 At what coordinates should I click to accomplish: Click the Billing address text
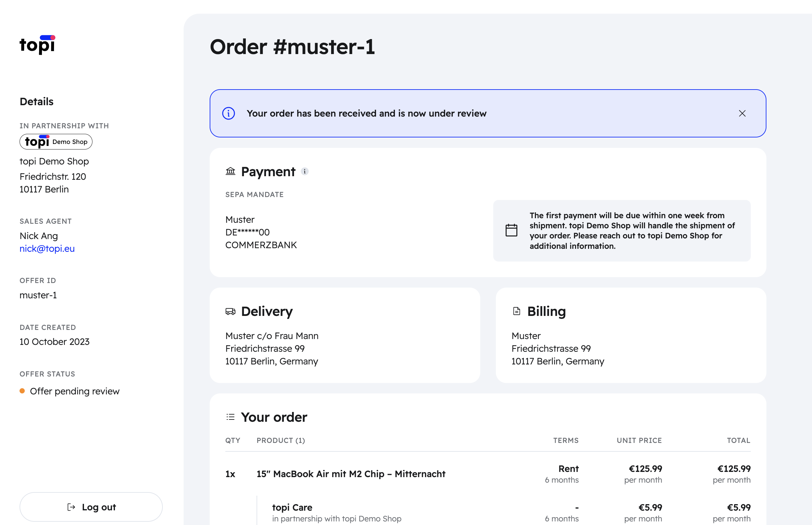(x=557, y=348)
